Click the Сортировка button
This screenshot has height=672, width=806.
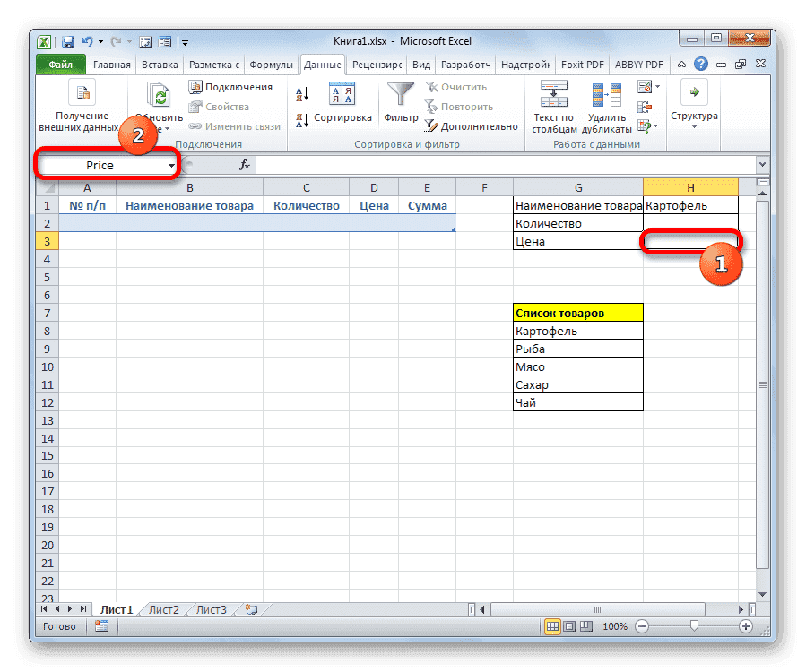coord(343,99)
